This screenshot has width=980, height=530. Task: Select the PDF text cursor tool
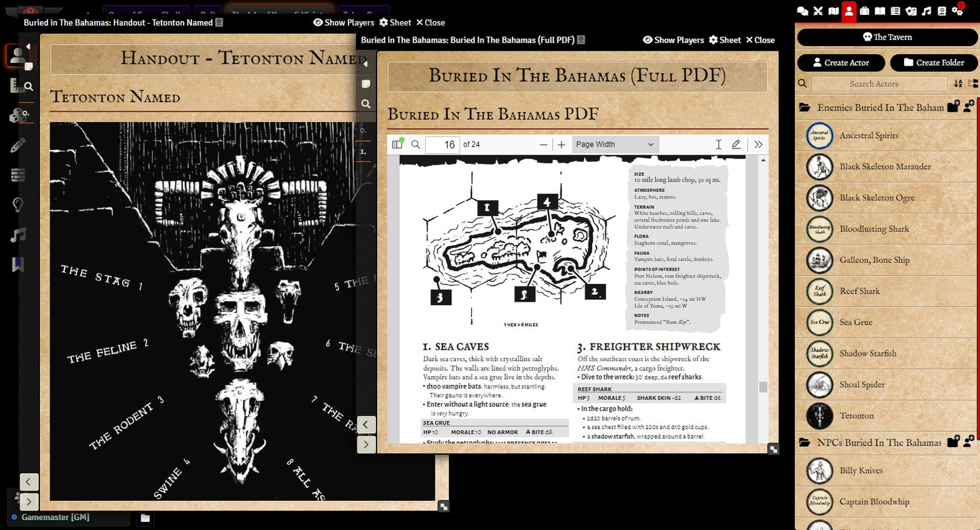(x=718, y=144)
